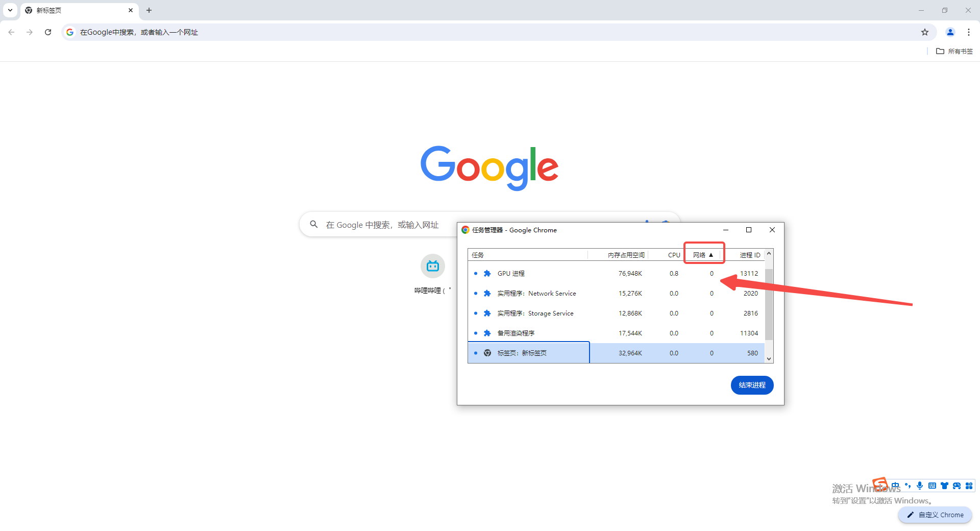Click CPU value 0.8 for GPU process
980x531 pixels.
[x=674, y=273]
